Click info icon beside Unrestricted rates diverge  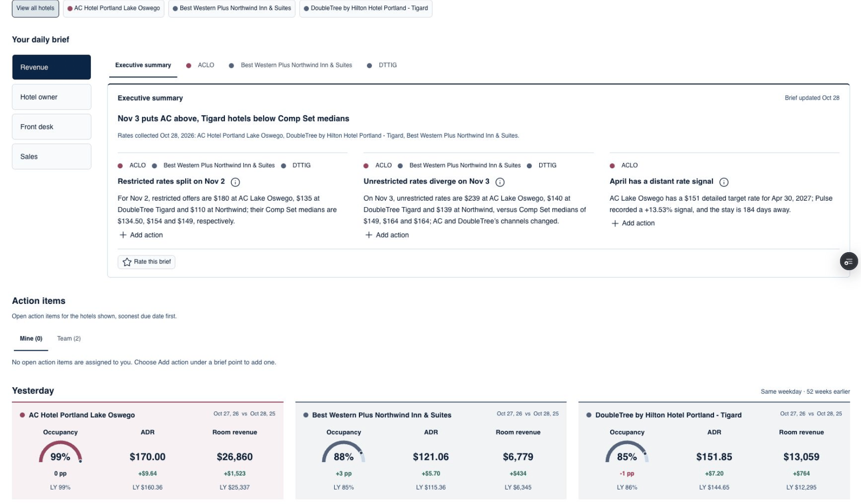point(500,182)
